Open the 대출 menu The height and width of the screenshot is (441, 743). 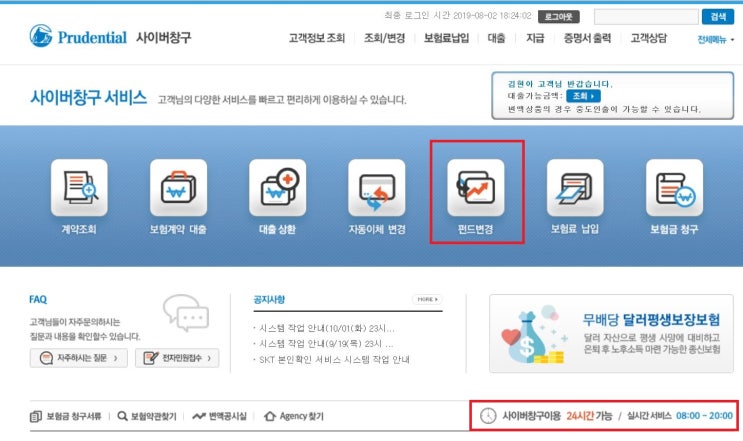[x=497, y=38]
